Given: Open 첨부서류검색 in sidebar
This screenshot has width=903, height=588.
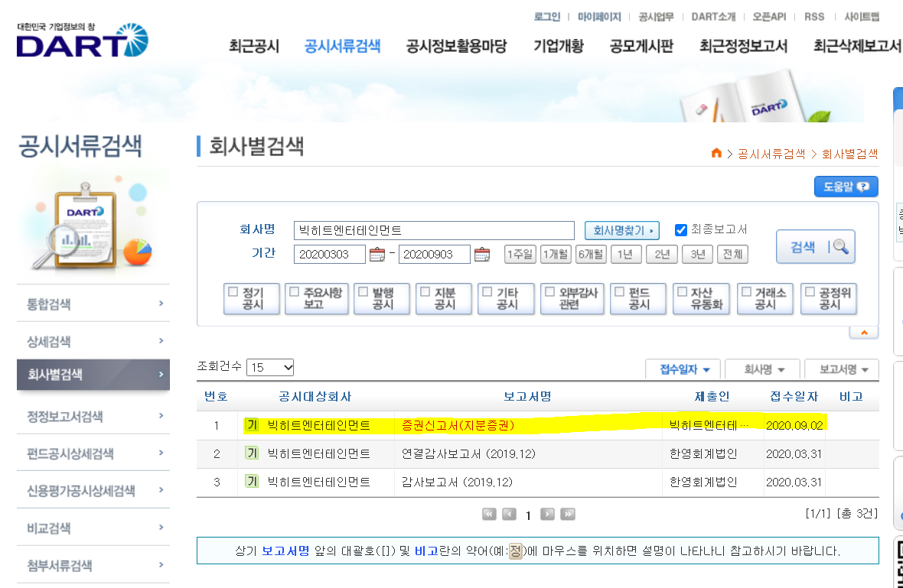Looking at the screenshot, I should point(93,566).
